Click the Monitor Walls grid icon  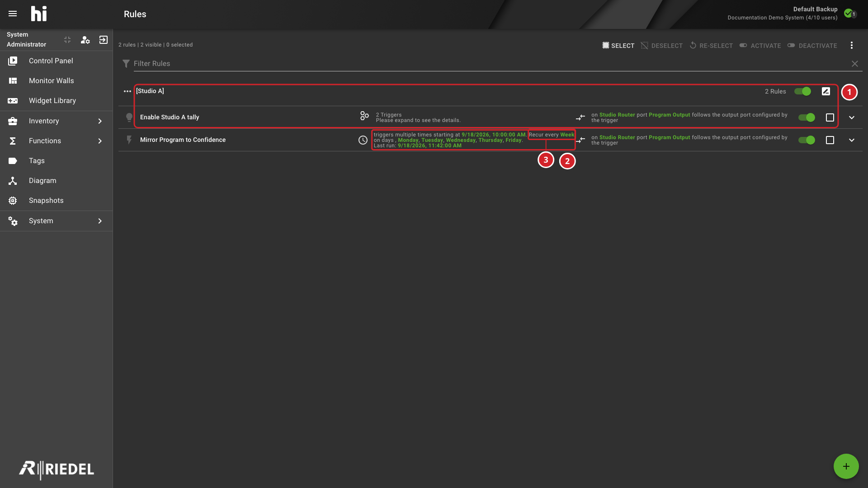click(13, 81)
